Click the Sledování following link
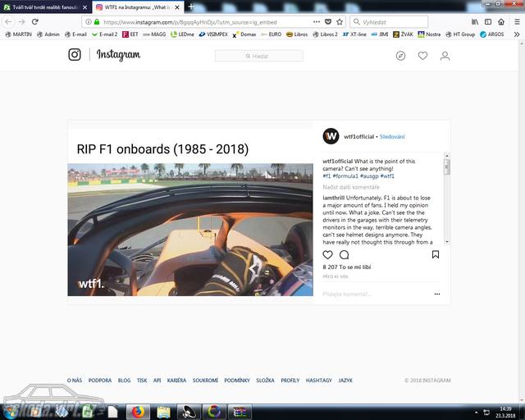The image size is (525, 420). [392, 137]
